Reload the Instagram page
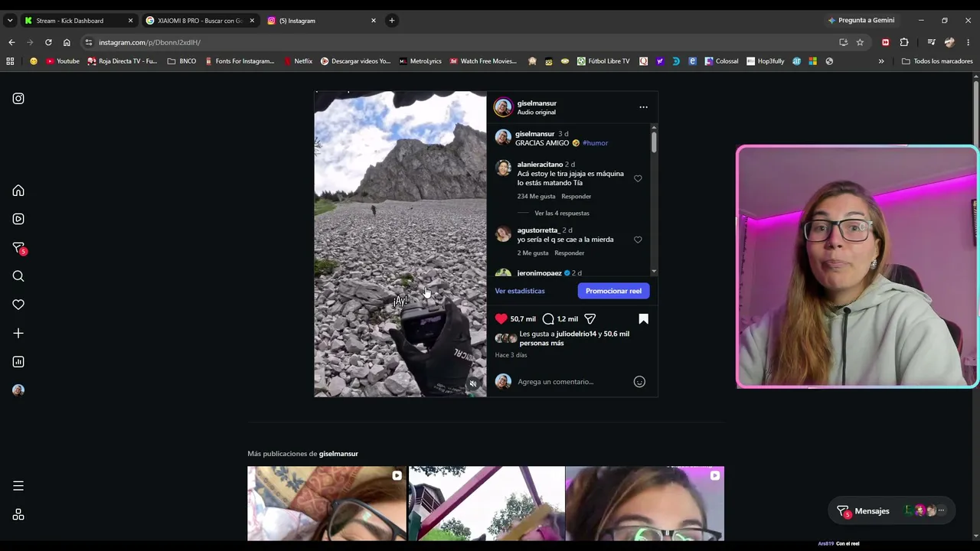 click(x=48, y=42)
